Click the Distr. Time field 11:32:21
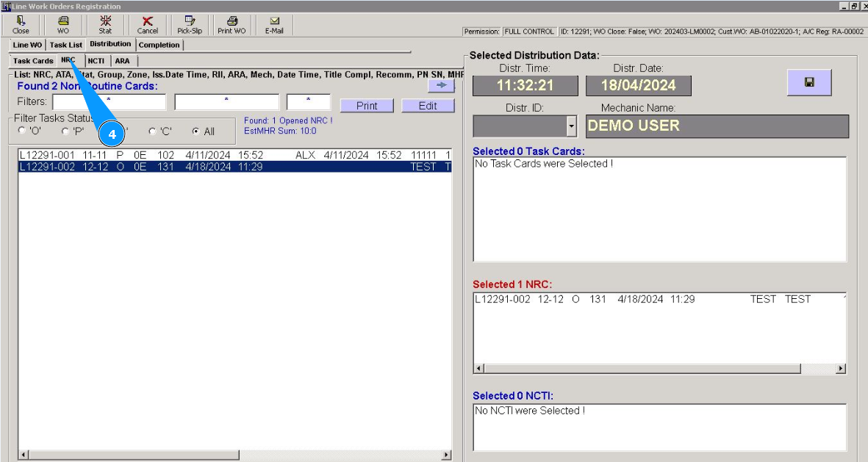This screenshot has height=462, width=868. pyautogui.click(x=526, y=86)
